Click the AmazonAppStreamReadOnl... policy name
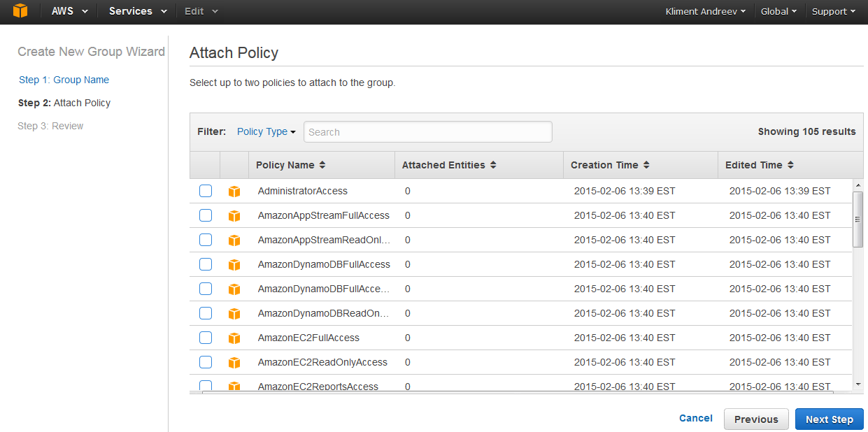This screenshot has width=868, height=432. pyautogui.click(x=324, y=240)
